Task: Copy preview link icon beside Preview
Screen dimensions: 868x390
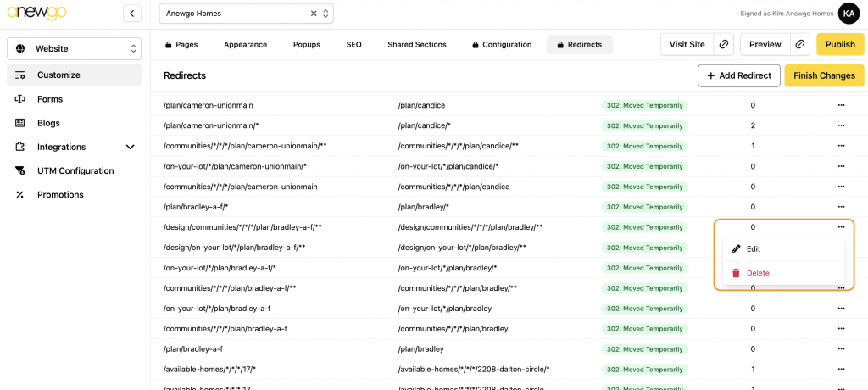Action: (x=799, y=44)
